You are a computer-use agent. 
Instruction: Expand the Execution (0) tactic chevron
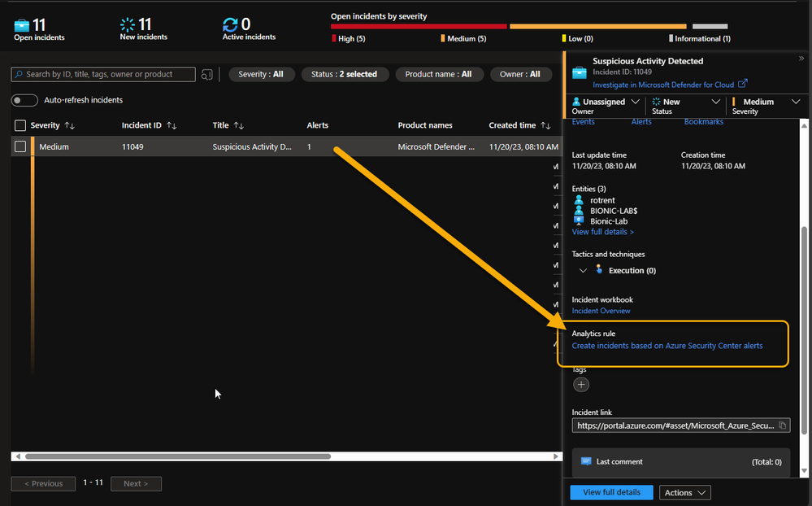(x=583, y=271)
